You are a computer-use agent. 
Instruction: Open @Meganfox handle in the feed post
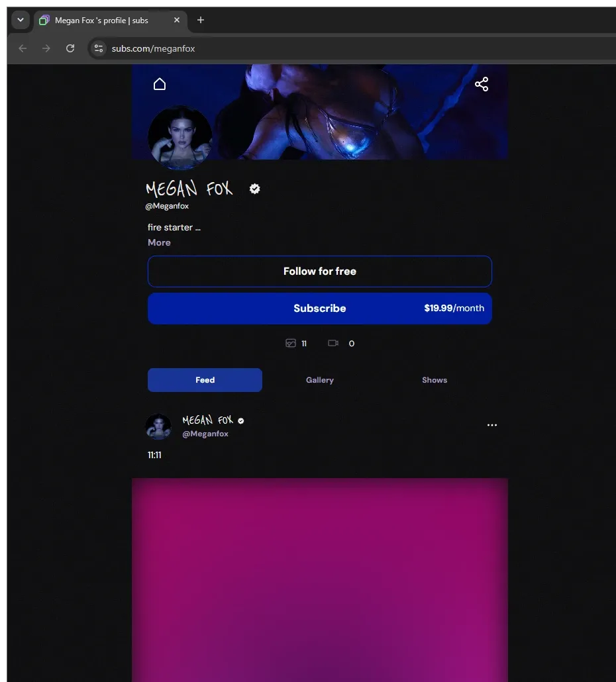tap(205, 434)
